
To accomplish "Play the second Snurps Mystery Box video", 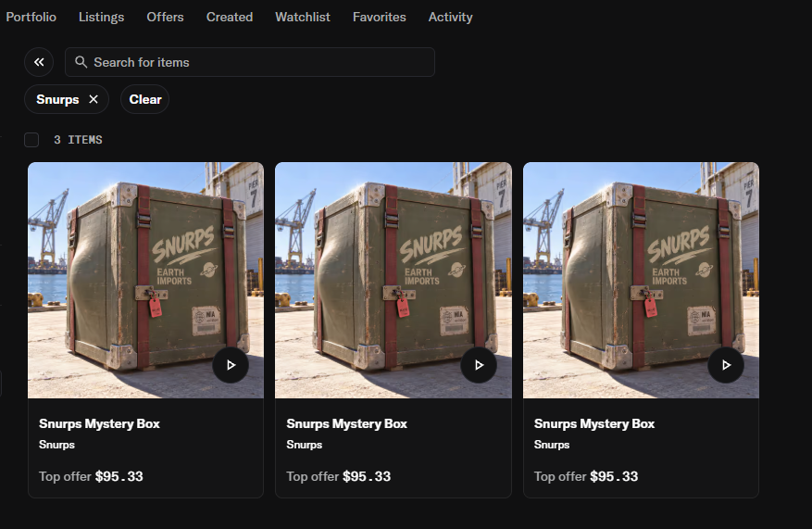I will 479,365.
